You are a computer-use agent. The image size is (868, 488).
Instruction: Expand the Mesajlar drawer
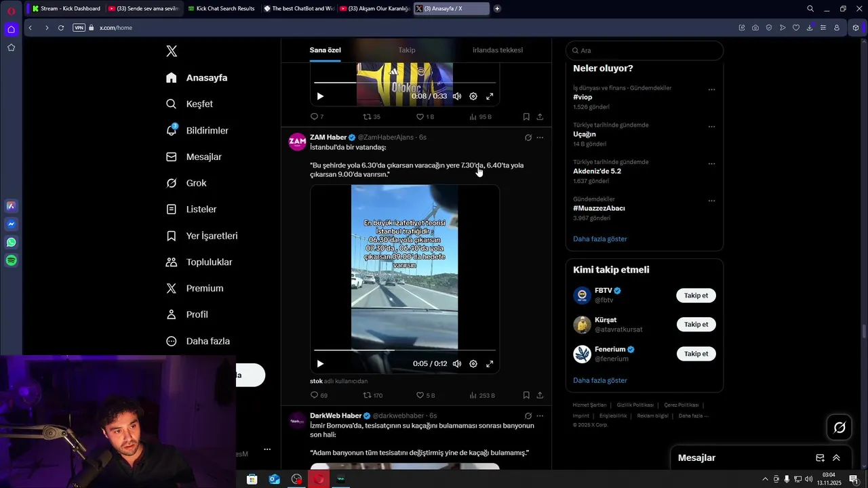836,458
